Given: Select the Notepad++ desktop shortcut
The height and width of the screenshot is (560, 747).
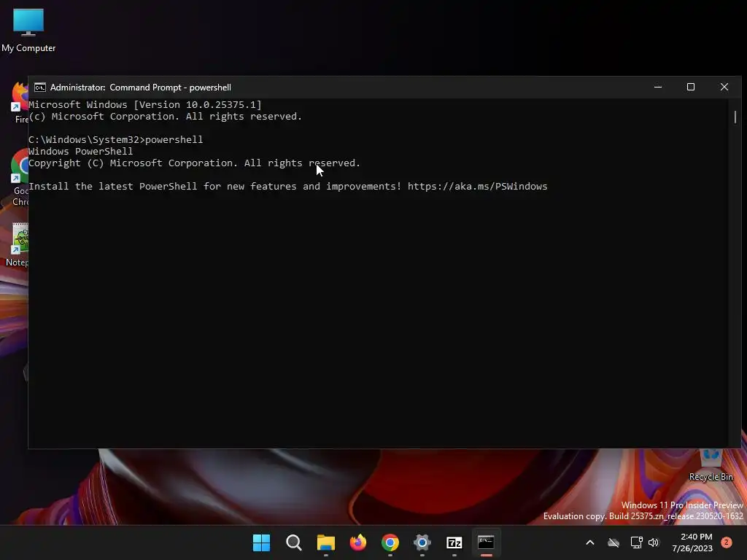Looking at the screenshot, I should 18,244.
